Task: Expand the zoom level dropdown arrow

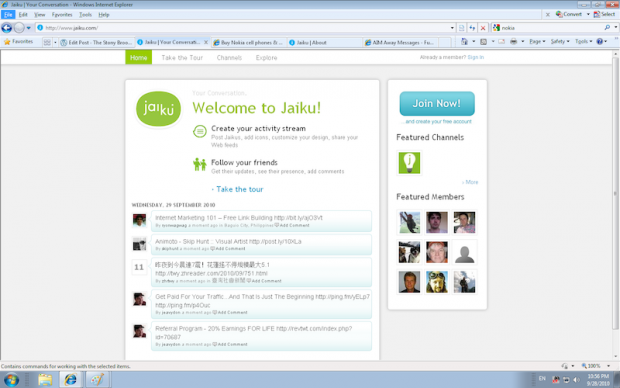Action: [608, 366]
